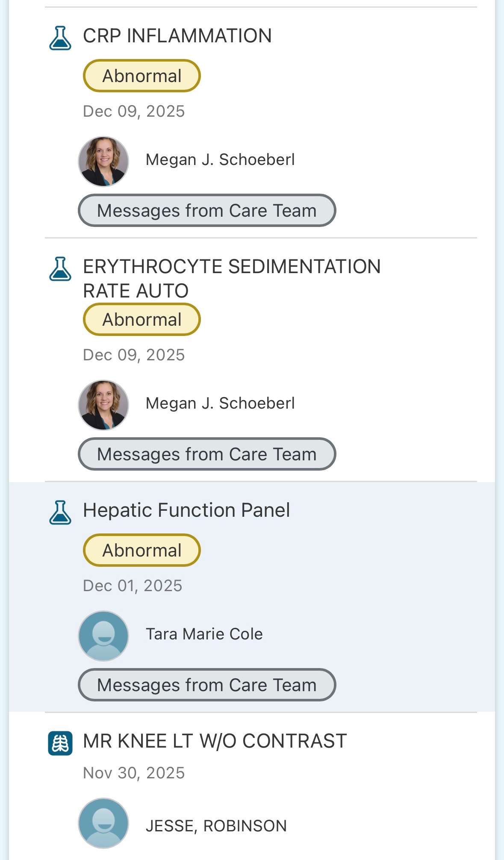
Task: Click Megan J. Schoeberl's photo under sedimentation rate
Action: [x=103, y=405]
